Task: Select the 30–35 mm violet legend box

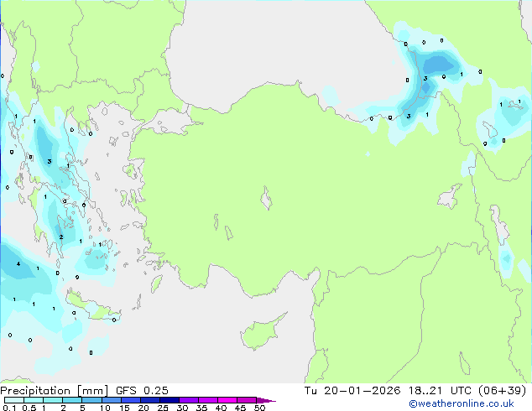Action: pyautogui.click(x=188, y=400)
